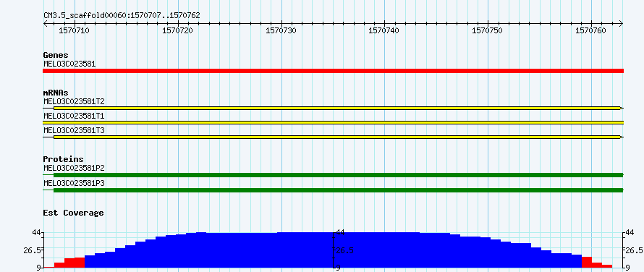The image size is (644, 272).
Task: Collapse the mRNAs track heading
Action: coord(56,93)
